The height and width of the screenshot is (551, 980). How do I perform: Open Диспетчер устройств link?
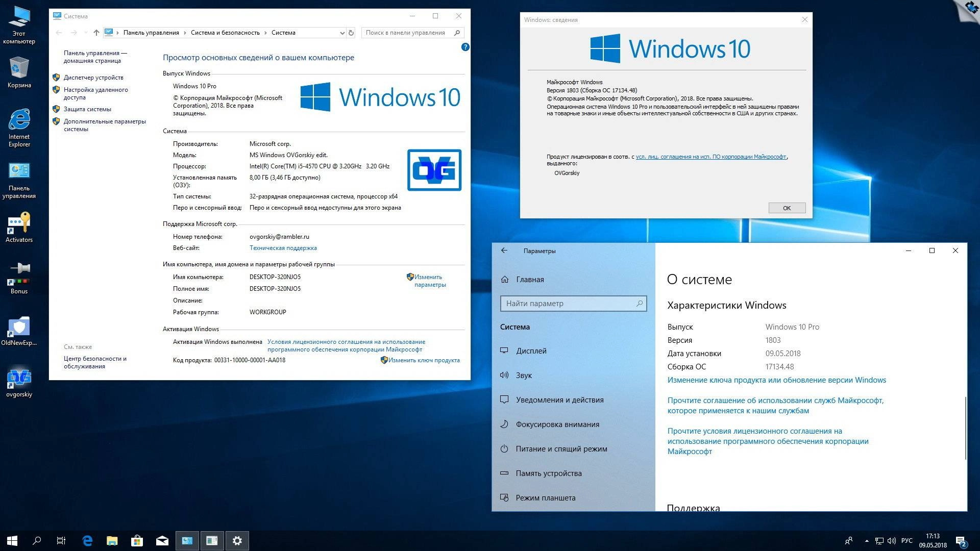click(93, 78)
